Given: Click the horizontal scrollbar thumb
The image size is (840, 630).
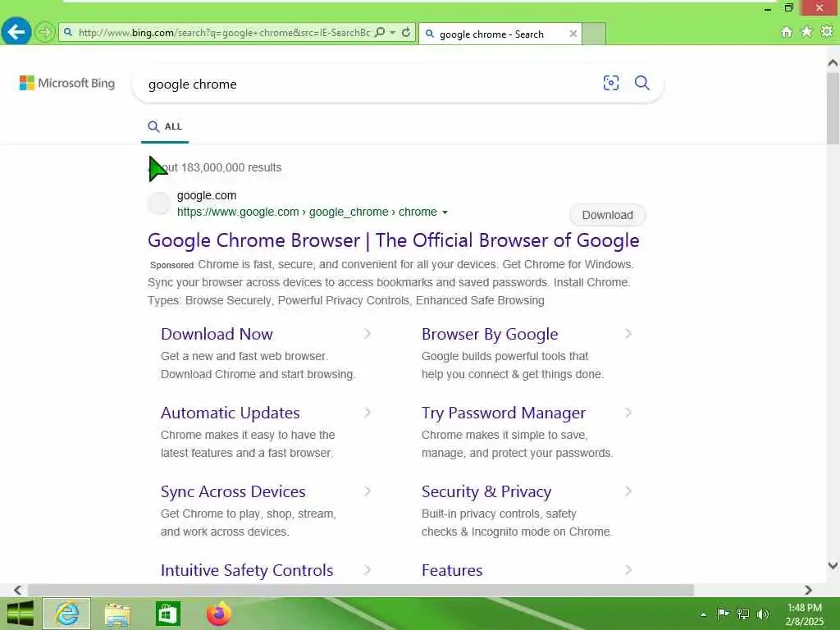Looking at the screenshot, I should click(361, 590).
